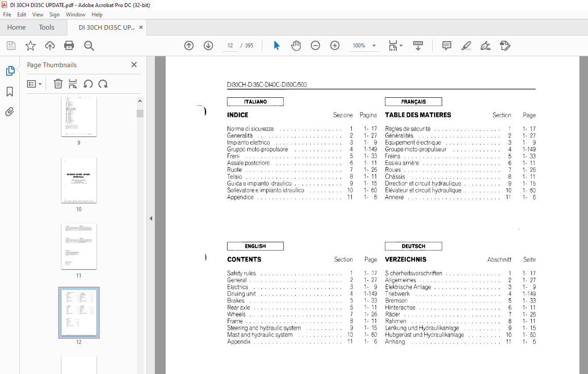Click the fit page scrolling icon
The height and width of the screenshot is (374, 588).
(x=393, y=46)
